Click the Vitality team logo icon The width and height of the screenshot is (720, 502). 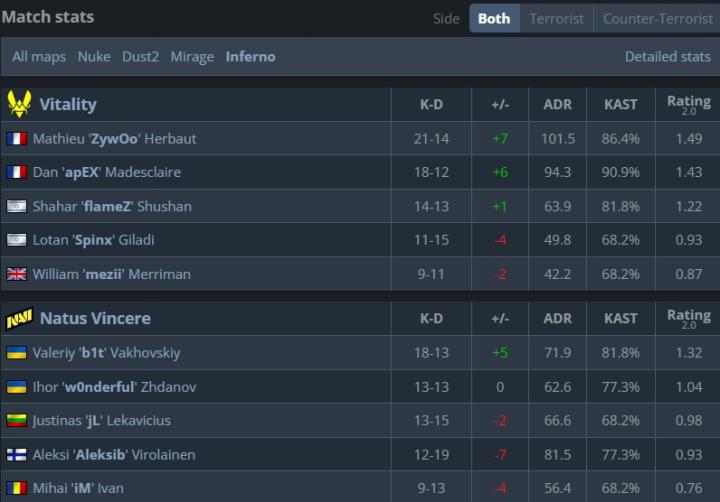19,104
